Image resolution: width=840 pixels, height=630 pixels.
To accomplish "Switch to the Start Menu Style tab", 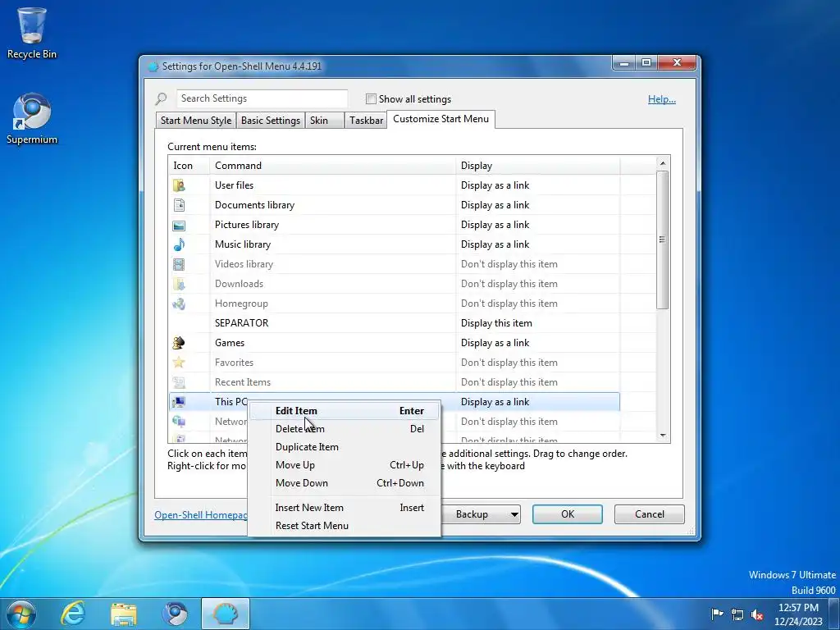I will (x=196, y=121).
